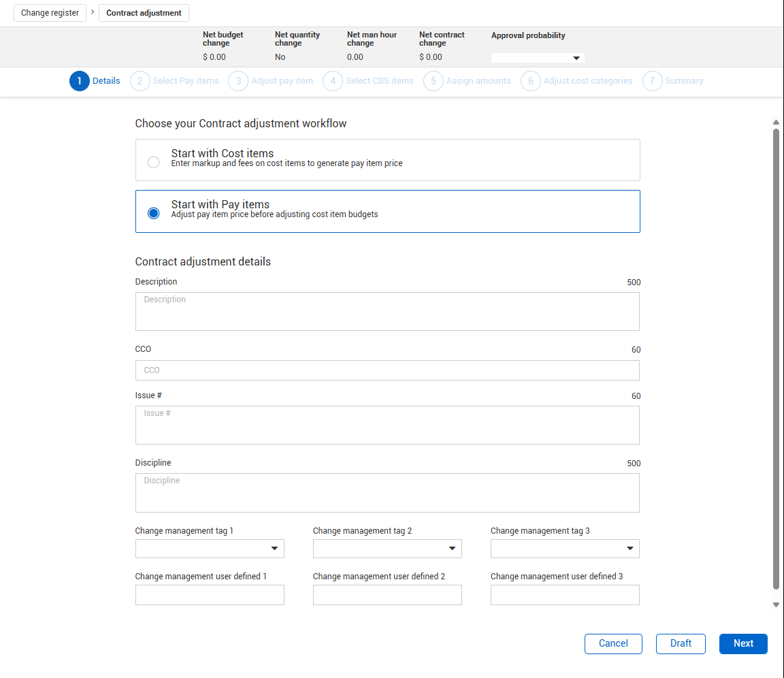This screenshot has height=678, width=784.
Task: Focus the CCO input field
Action: coord(387,370)
